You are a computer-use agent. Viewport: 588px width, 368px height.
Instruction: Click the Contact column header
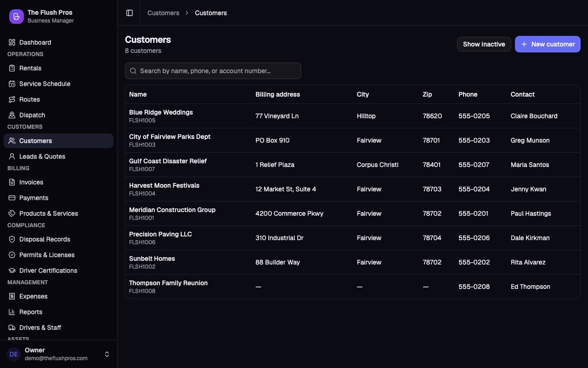click(523, 94)
